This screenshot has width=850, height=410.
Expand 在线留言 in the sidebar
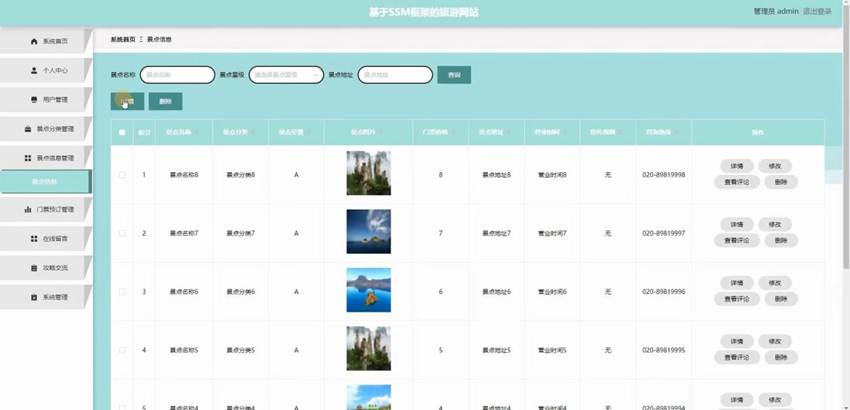[45, 239]
